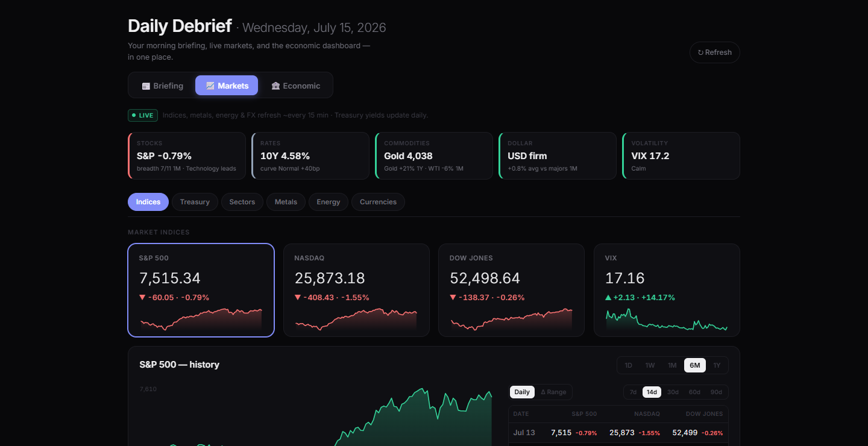This screenshot has width=868, height=446.
Task: Click the green LIVE status badge
Action: coord(143,115)
